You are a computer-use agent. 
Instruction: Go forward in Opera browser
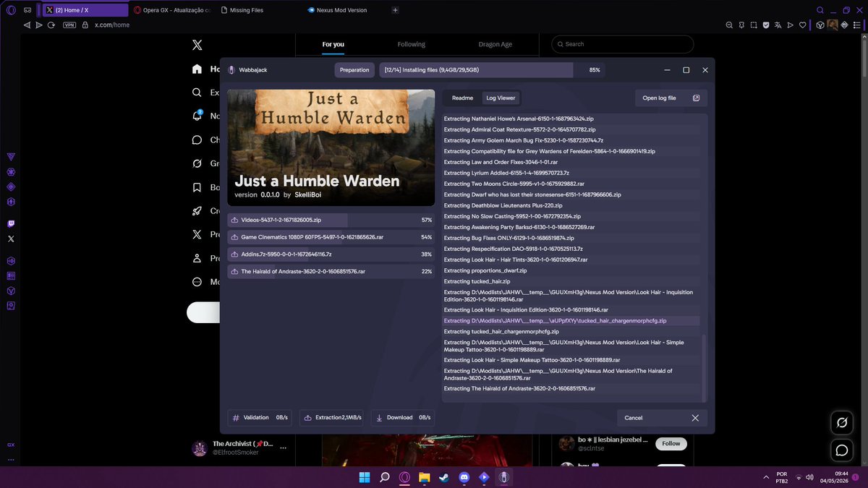click(38, 25)
